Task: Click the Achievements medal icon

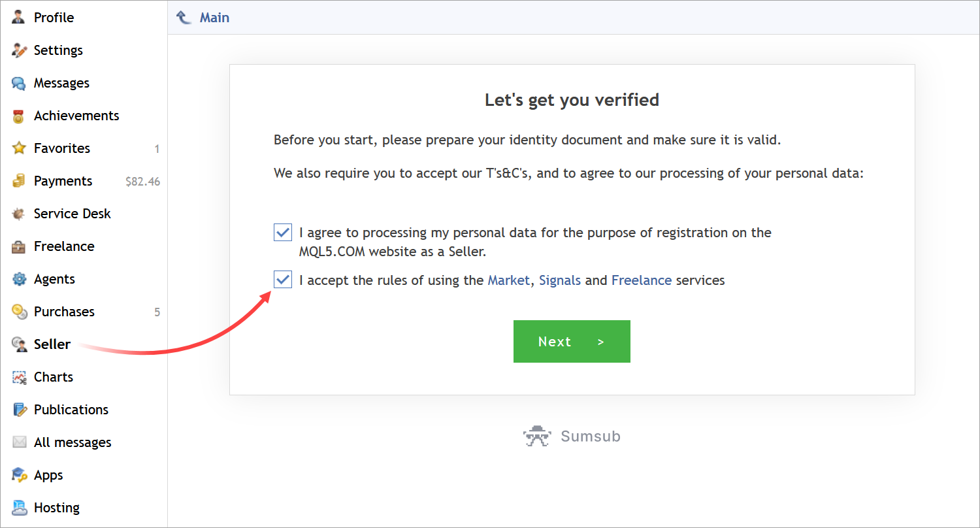Action: (x=19, y=116)
